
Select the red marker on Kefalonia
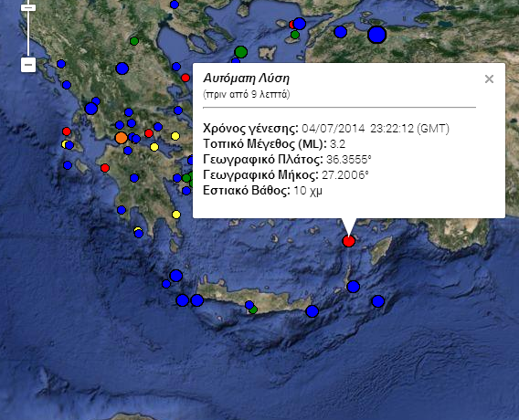67,131
